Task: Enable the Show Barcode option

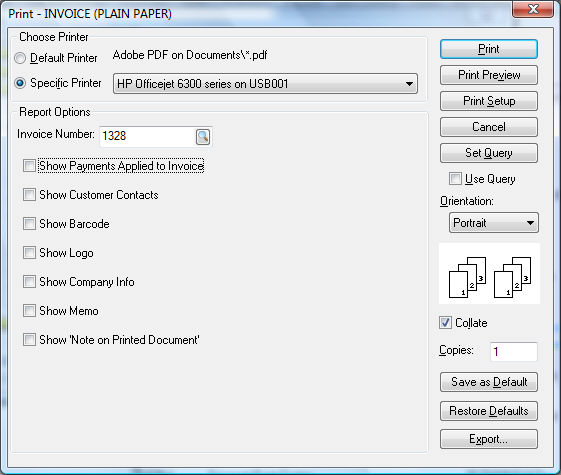Action: point(29,224)
